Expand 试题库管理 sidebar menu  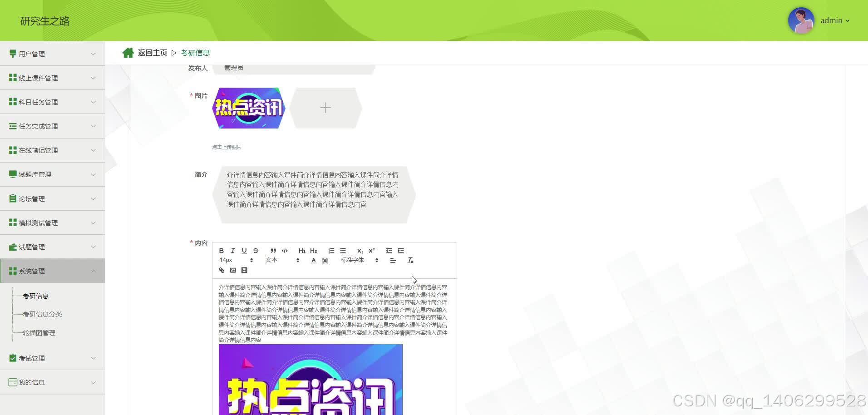(x=53, y=174)
